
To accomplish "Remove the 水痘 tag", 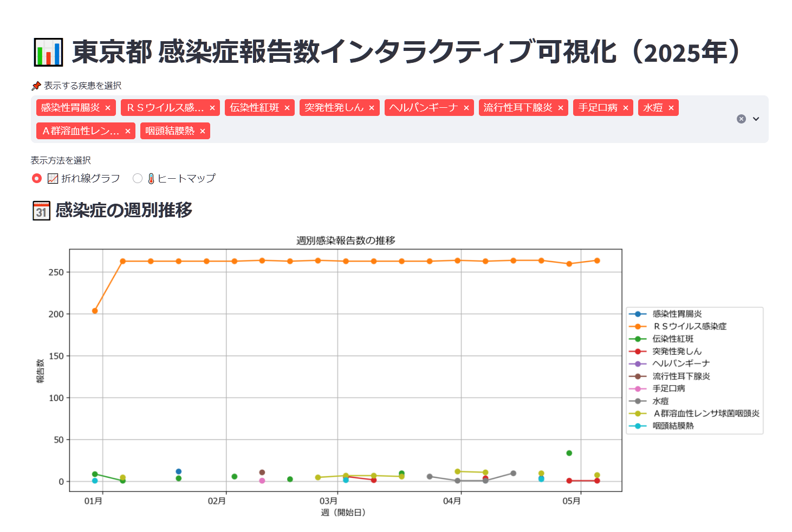I will coord(671,108).
